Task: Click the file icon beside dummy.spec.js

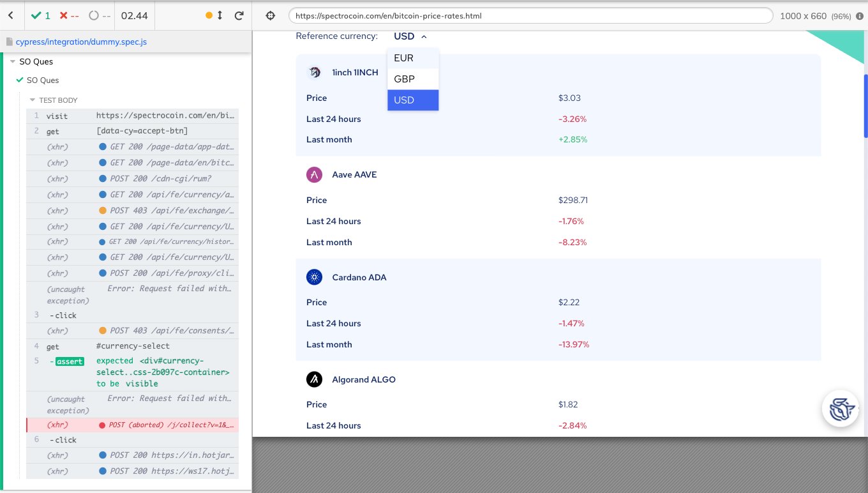Action: pyautogui.click(x=10, y=42)
